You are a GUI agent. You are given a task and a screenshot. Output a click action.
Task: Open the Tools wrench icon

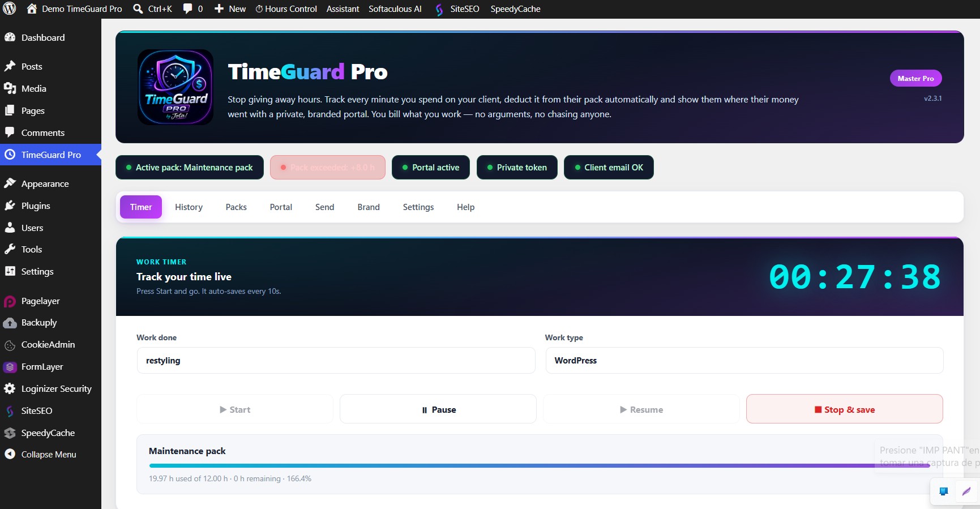(10, 249)
